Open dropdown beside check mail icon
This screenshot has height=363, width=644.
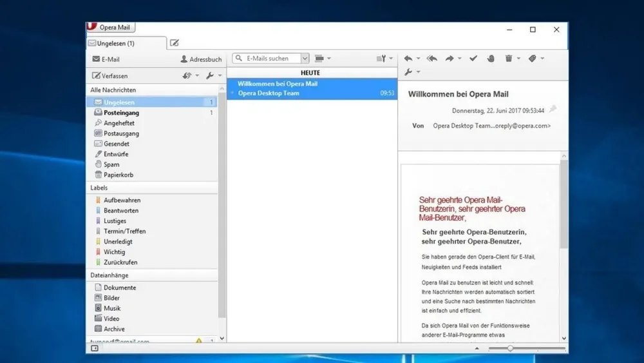click(197, 75)
